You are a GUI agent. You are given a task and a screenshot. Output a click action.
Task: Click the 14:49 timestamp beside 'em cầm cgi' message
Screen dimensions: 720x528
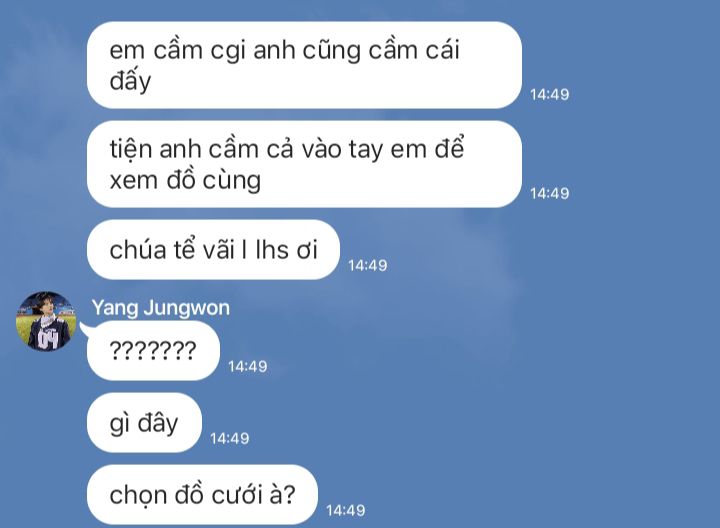click(x=550, y=95)
